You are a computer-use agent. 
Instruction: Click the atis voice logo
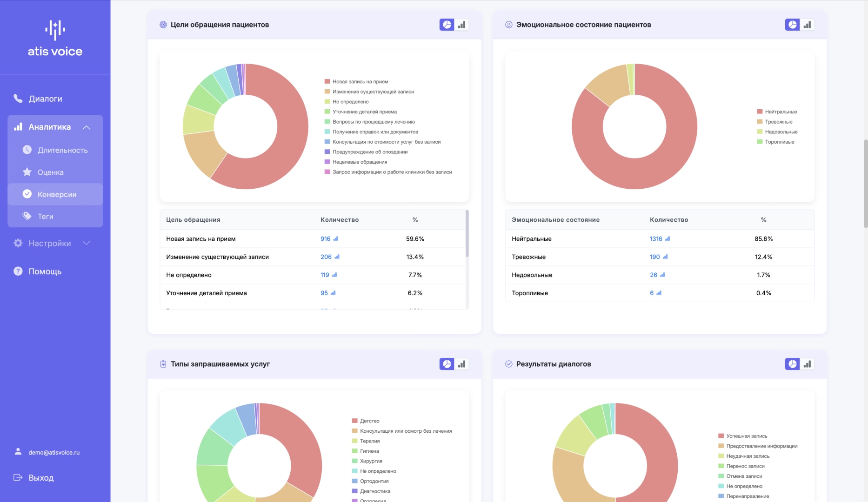(55, 39)
